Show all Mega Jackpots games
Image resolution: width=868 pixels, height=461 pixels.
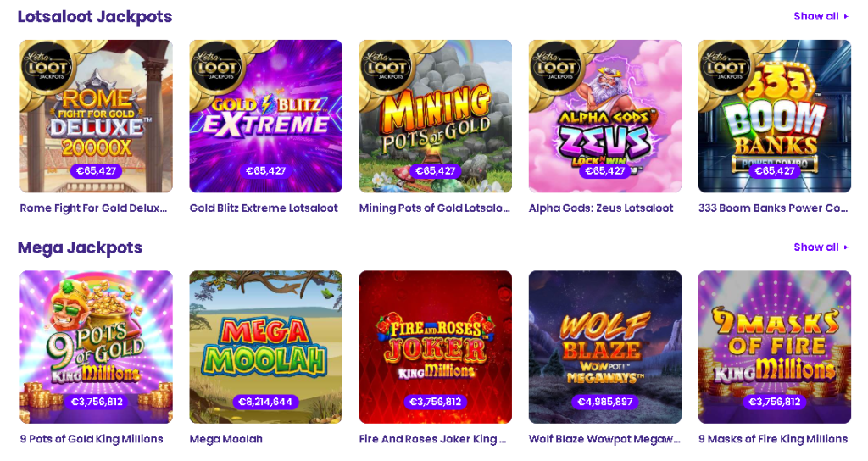click(821, 247)
